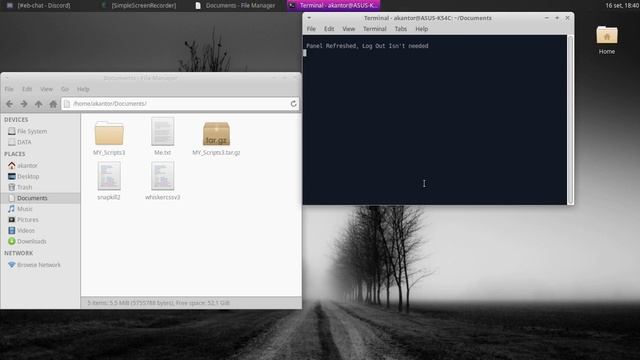Open Help menu in File Manager
Viewport: 640px width, 360px height.
[x=83, y=89]
